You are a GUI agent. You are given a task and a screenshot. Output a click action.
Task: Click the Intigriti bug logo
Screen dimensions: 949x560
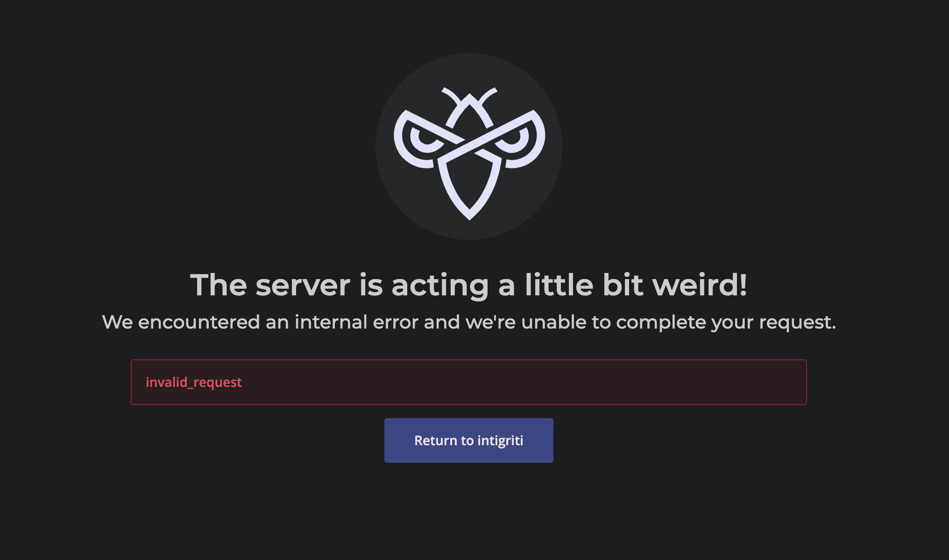click(x=469, y=153)
